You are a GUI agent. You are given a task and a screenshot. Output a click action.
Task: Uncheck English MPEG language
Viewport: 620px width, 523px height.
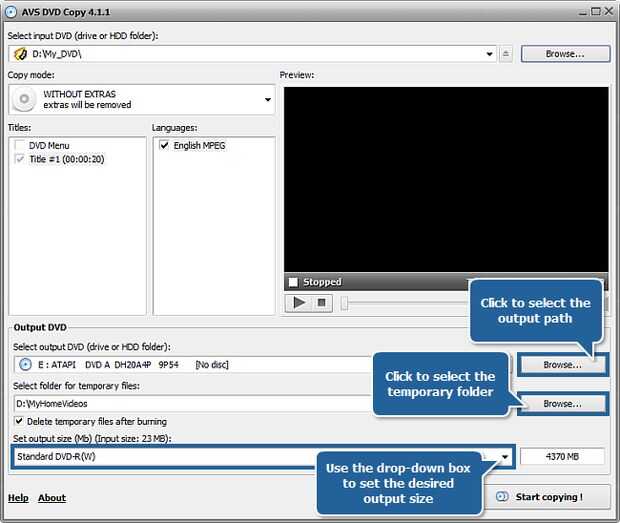click(x=164, y=145)
